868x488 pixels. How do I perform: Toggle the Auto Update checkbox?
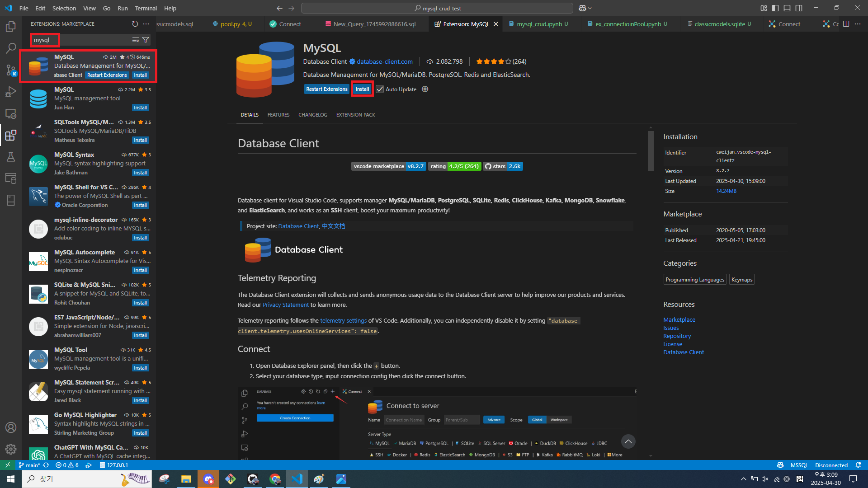380,89
